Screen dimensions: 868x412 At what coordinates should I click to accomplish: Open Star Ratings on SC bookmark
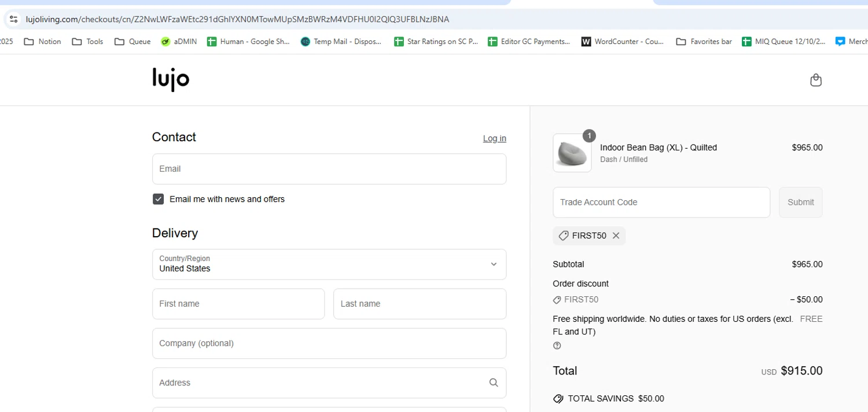click(x=436, y=42)
